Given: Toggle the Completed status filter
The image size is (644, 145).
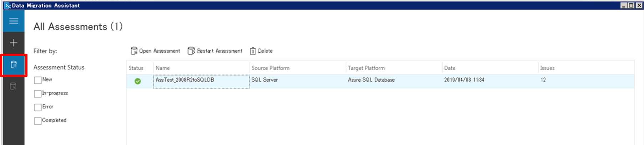Looking at the screenshot, I should click(x=38, y=121).
